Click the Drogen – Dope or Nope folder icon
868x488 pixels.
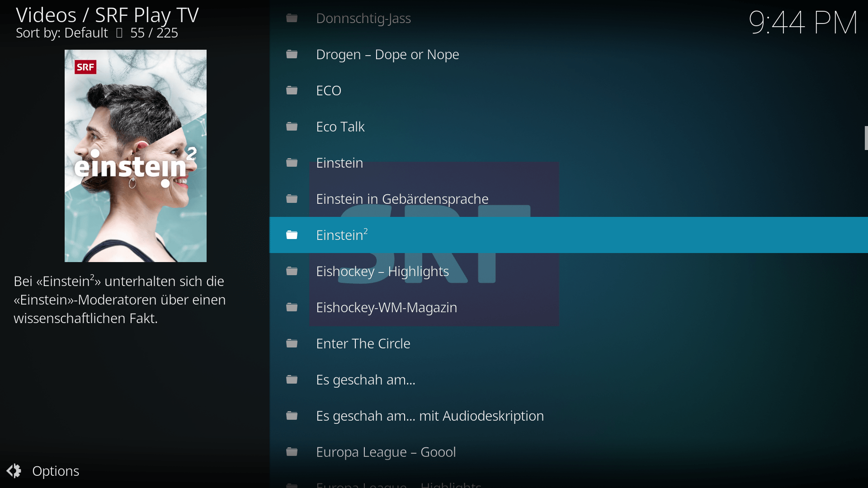pyautogui.click(x=292, y=54)
